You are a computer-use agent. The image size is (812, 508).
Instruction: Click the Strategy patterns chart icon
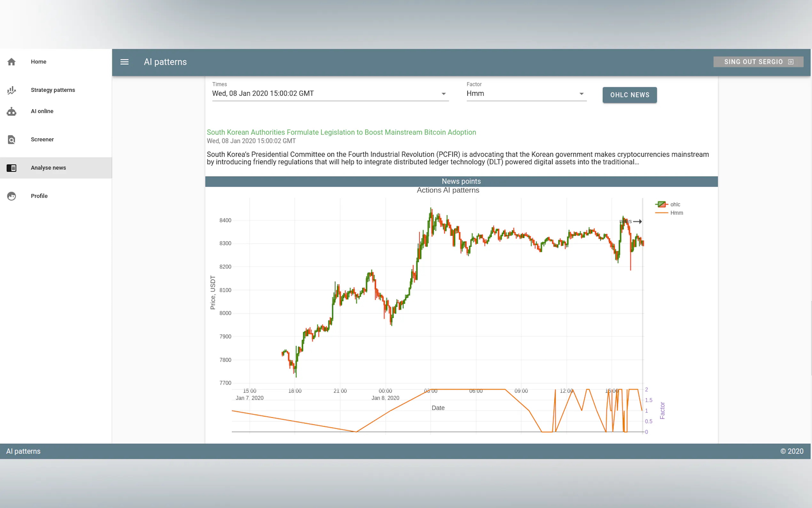click(x=12, y=90)
